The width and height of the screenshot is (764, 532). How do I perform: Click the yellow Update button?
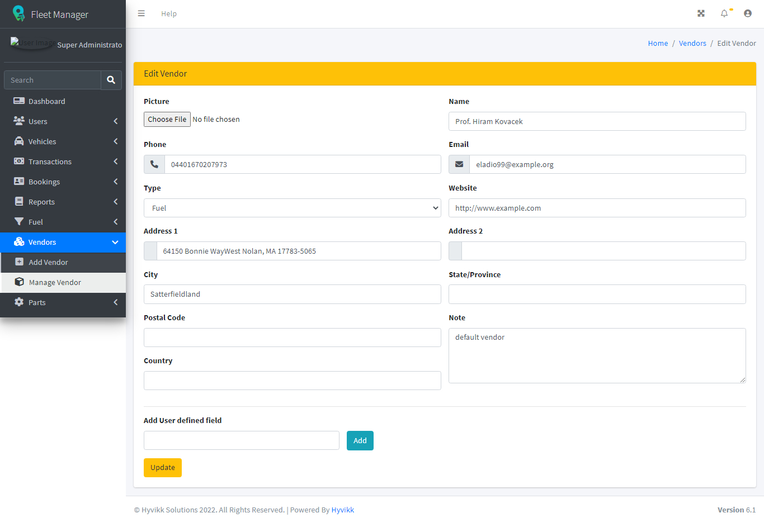163,468
